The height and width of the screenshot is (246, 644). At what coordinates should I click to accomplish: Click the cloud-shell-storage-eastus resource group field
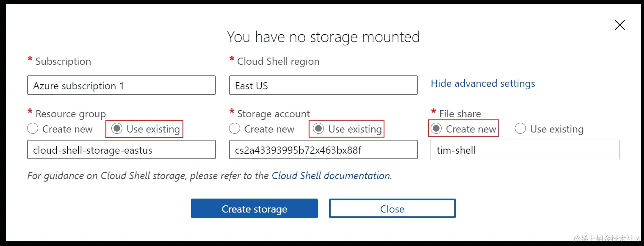121,150
